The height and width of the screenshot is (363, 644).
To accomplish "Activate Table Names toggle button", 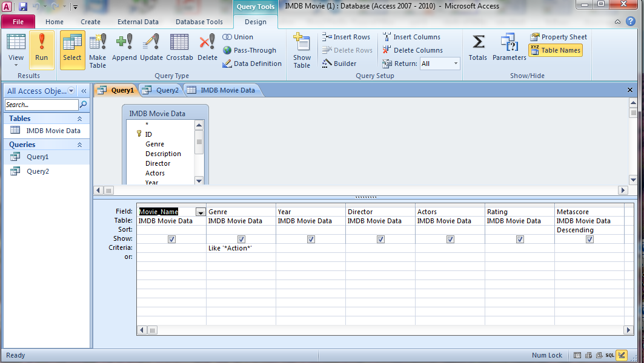I will [556, 50].
